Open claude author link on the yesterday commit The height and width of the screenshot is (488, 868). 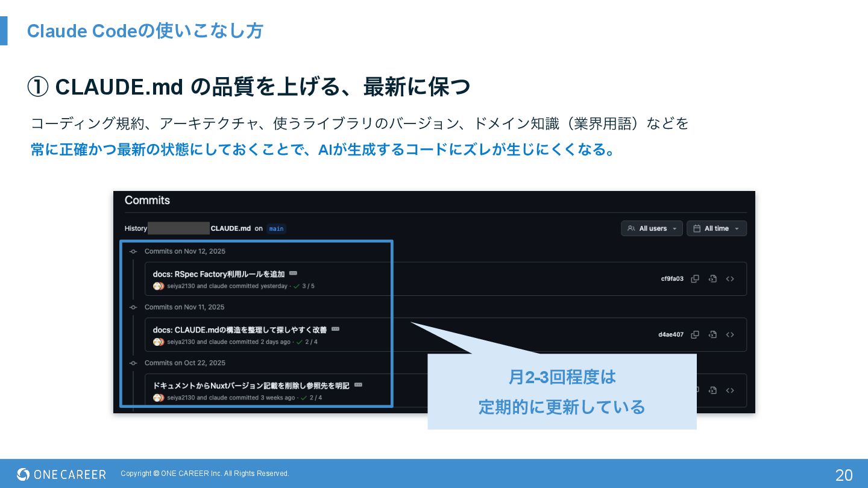point(218,286)
